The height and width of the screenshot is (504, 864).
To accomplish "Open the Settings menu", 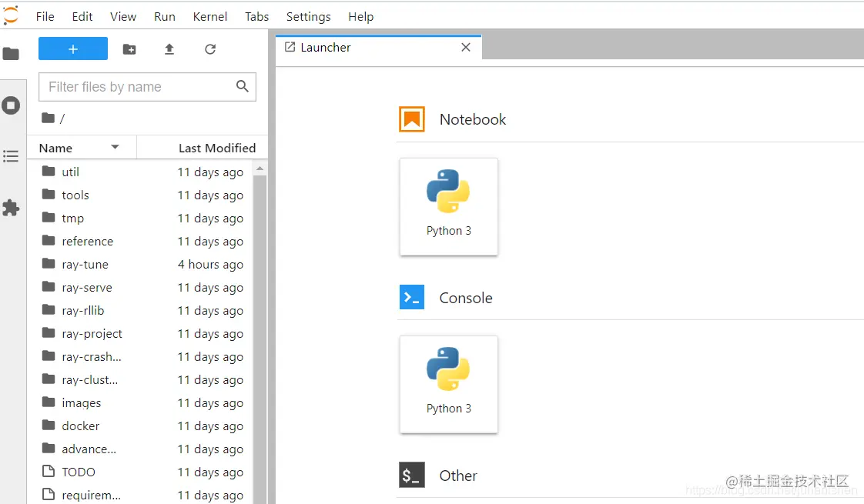I will [x=309, y=16].
